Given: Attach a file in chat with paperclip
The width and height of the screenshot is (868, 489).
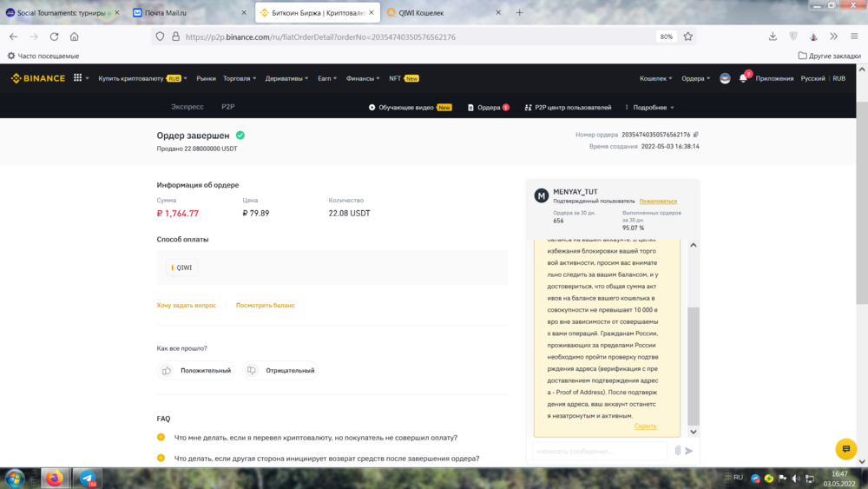Looking at the screenshot, I should pos(678,451).
